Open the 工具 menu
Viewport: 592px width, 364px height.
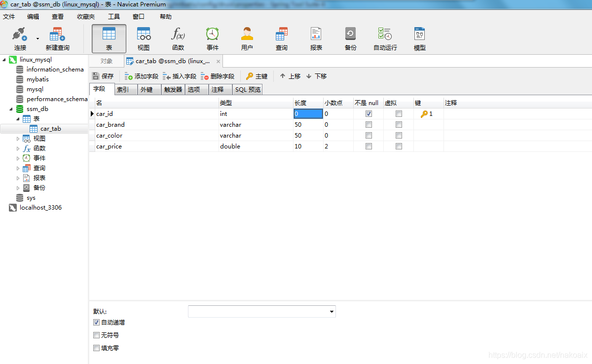pyautogui.click(x=114, y=17)
